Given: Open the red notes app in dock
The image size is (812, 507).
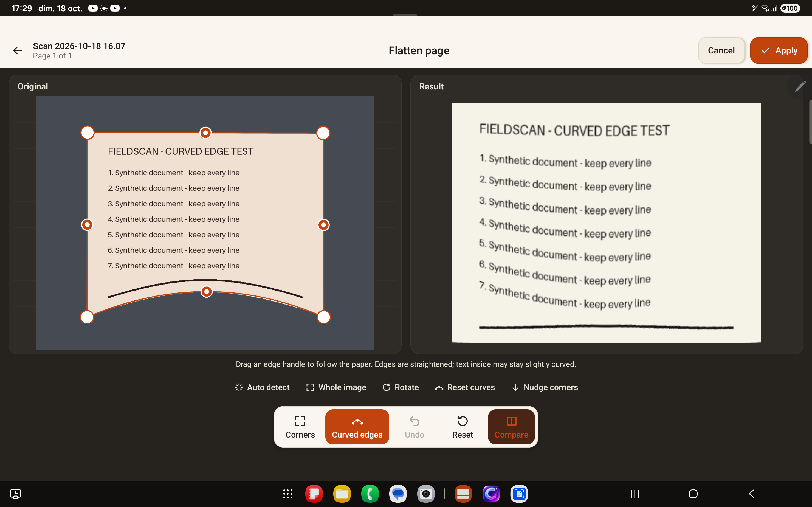Looking at the screenshot, I should click(x=314, y=494).
